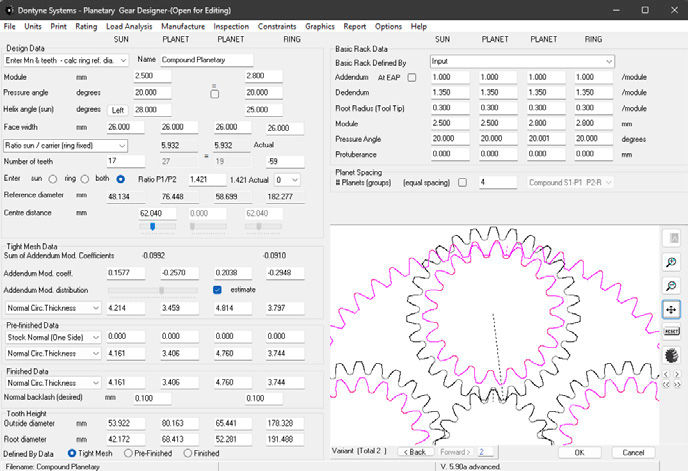The image size is (688, 471).
Task: Click the zoom in magnifier icon
Action: coord(671,262)
